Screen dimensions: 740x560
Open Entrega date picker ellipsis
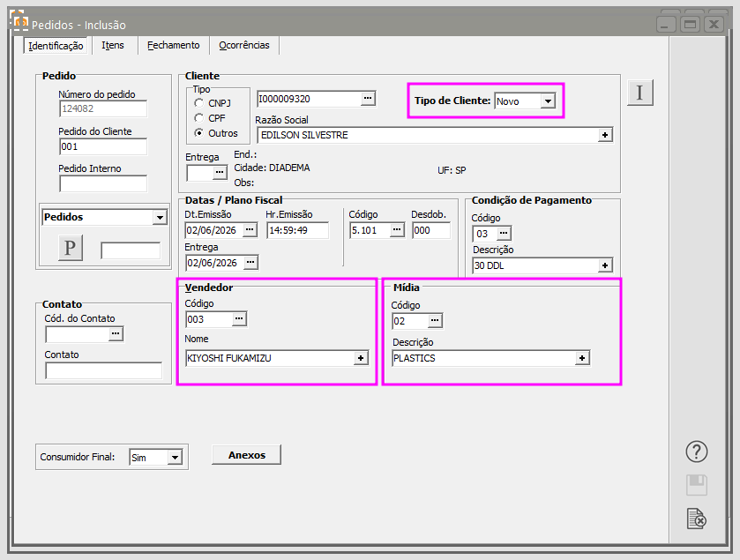[x=250, y=262]
